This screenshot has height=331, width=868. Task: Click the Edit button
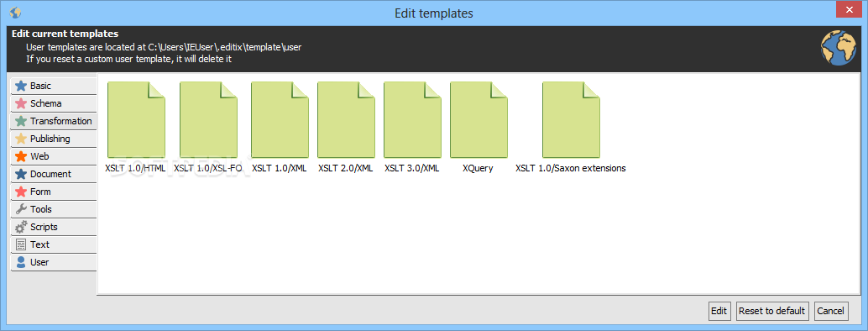tap(719, 311)
